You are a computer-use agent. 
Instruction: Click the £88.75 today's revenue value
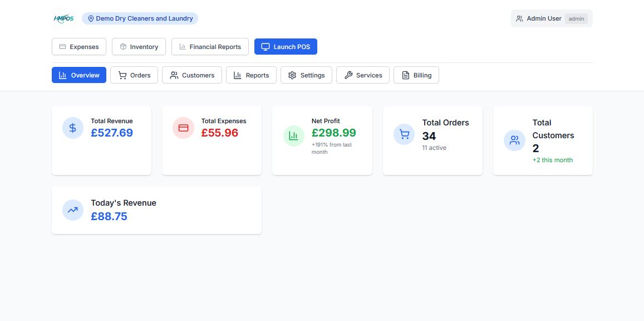point(109,216)
